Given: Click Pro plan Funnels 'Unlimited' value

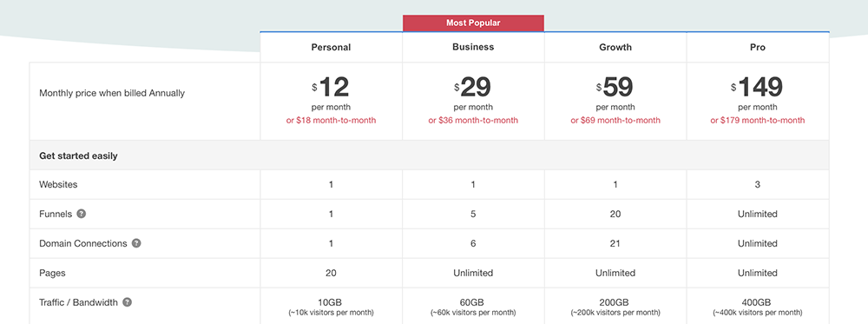Looking at the screenshot, I should [758, 214].
